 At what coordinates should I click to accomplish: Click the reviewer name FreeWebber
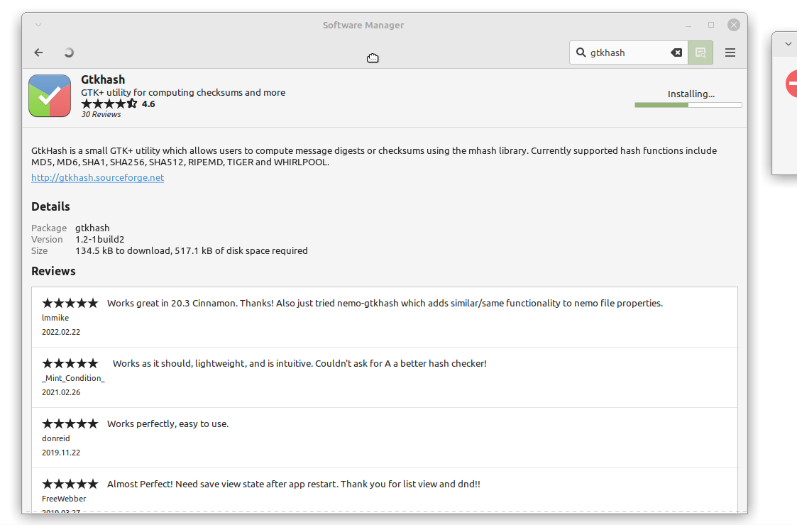pyautogui.click(x=64, y=499)
